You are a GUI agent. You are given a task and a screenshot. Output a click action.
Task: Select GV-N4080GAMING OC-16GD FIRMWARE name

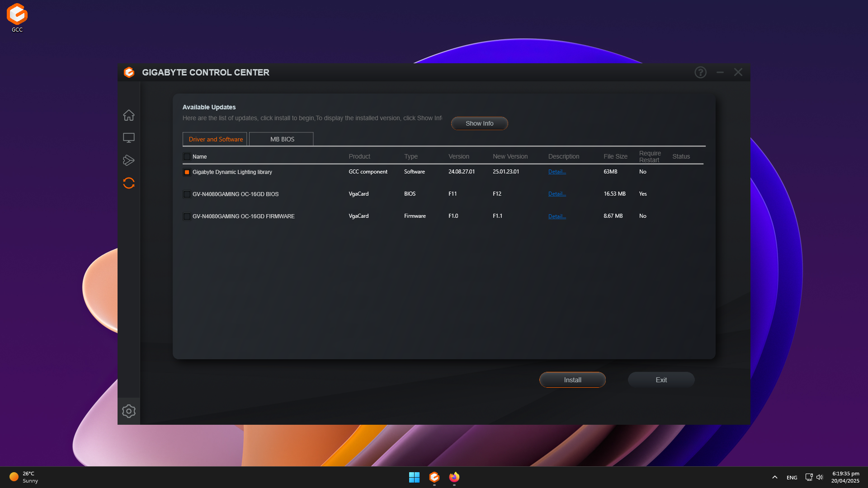[243, 216]
